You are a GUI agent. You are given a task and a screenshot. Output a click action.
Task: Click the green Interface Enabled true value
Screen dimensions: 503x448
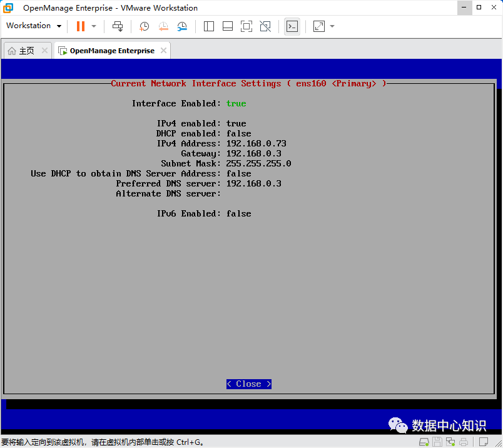click(236, 103)
